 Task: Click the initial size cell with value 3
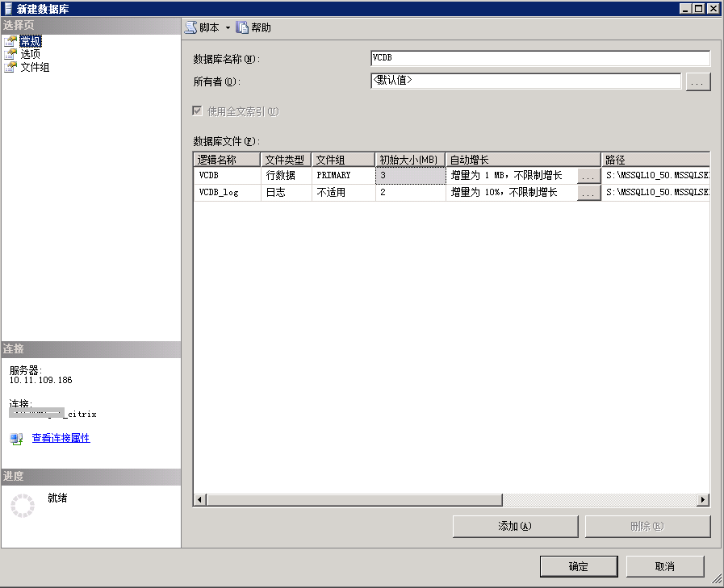point(411,175)
